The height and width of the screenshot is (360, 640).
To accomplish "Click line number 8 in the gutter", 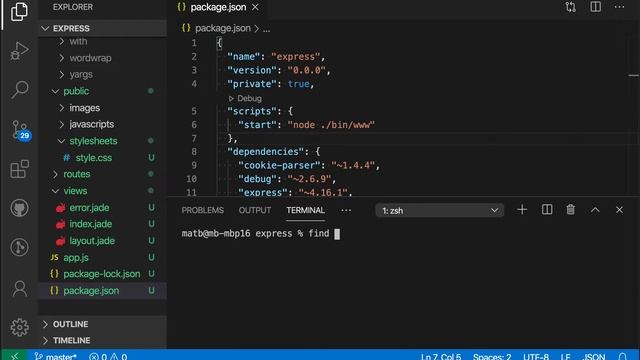I will 194,152.
